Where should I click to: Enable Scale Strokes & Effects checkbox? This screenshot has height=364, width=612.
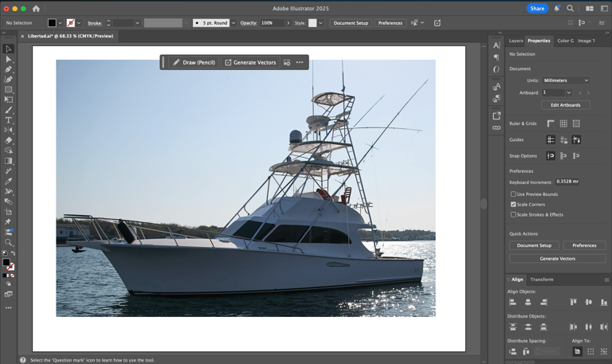coord(513,214)
